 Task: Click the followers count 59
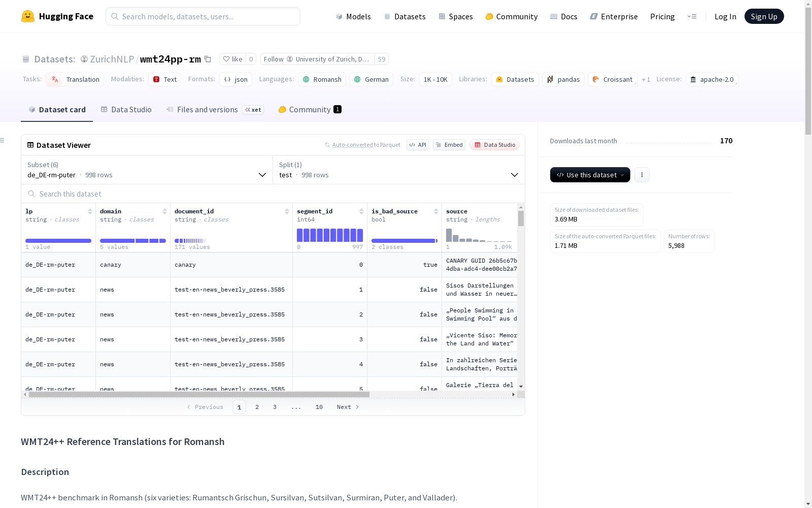tap(382, 59)
